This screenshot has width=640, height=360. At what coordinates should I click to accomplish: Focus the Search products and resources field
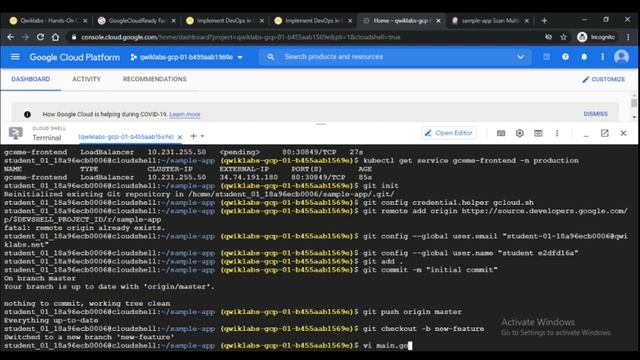click(396, 57)
